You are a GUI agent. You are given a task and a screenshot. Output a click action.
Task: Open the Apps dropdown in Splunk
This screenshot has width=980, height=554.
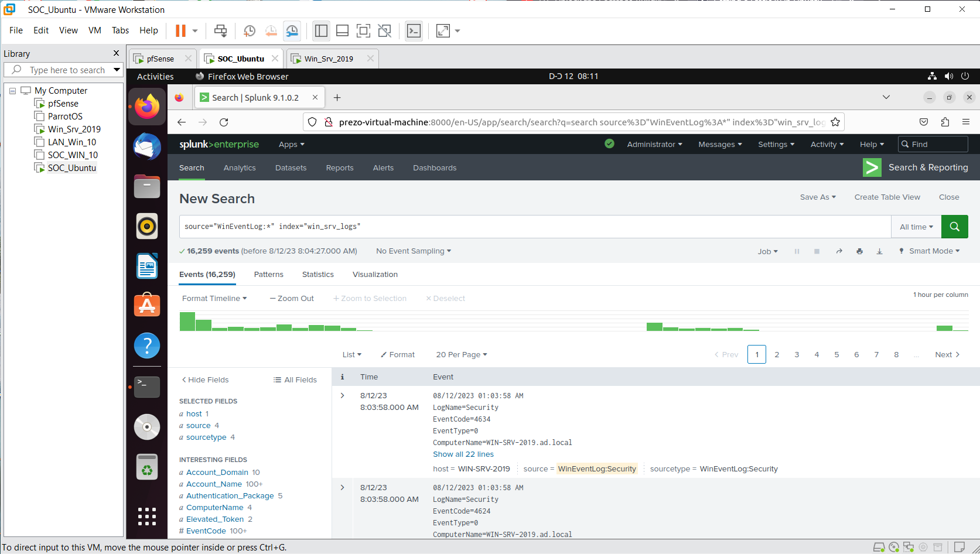tap(291, 145)
